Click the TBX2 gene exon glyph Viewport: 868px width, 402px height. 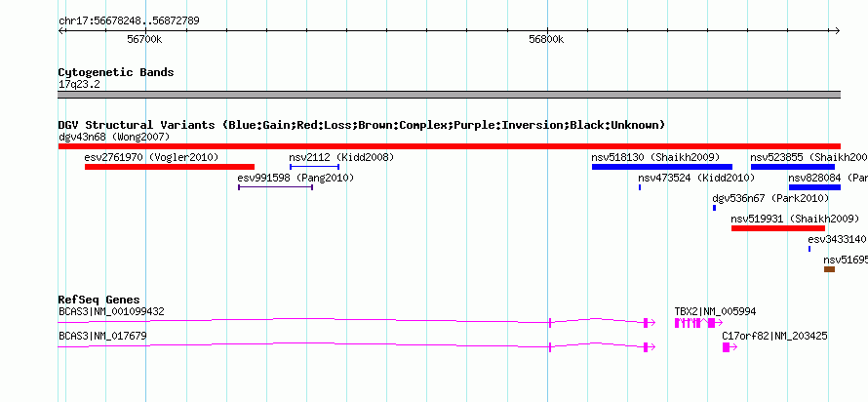point(698,323)
